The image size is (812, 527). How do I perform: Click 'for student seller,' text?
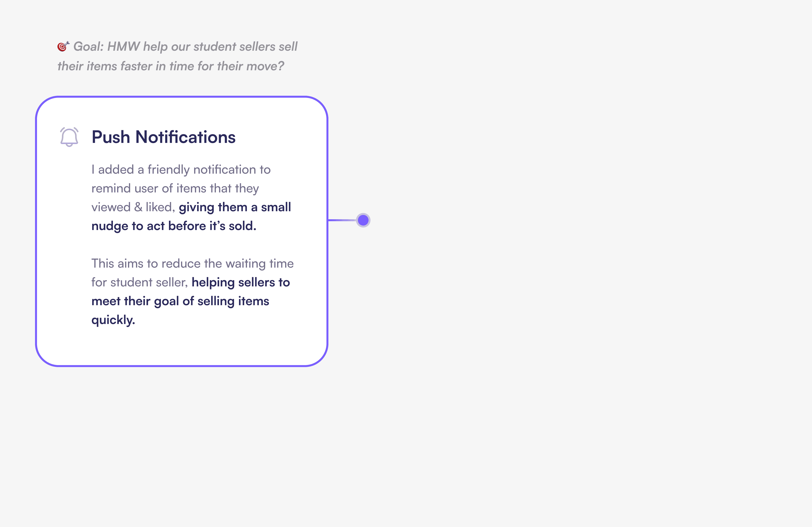[140, 282]
